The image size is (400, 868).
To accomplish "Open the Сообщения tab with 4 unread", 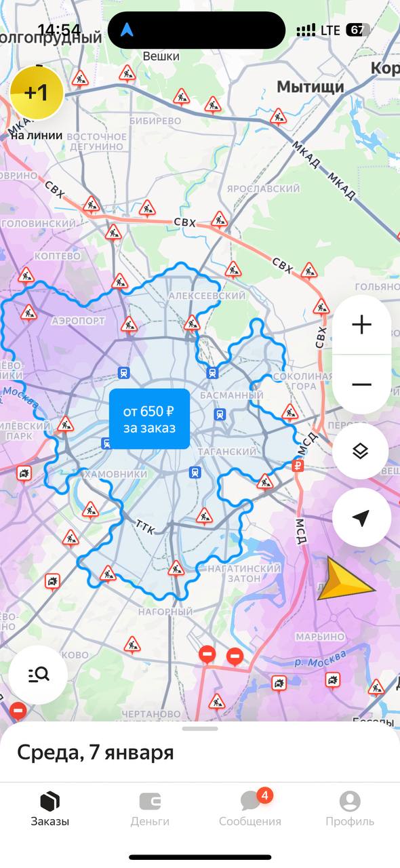I will point(250,810).
